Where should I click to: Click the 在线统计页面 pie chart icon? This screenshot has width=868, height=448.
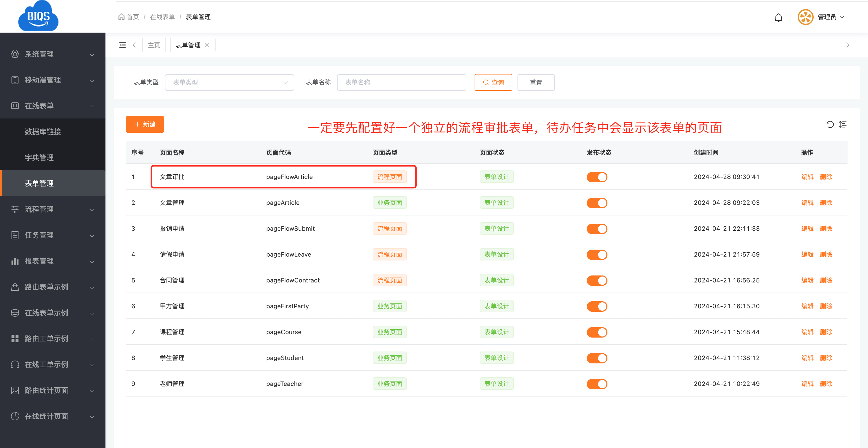click(x=15, y=416)
